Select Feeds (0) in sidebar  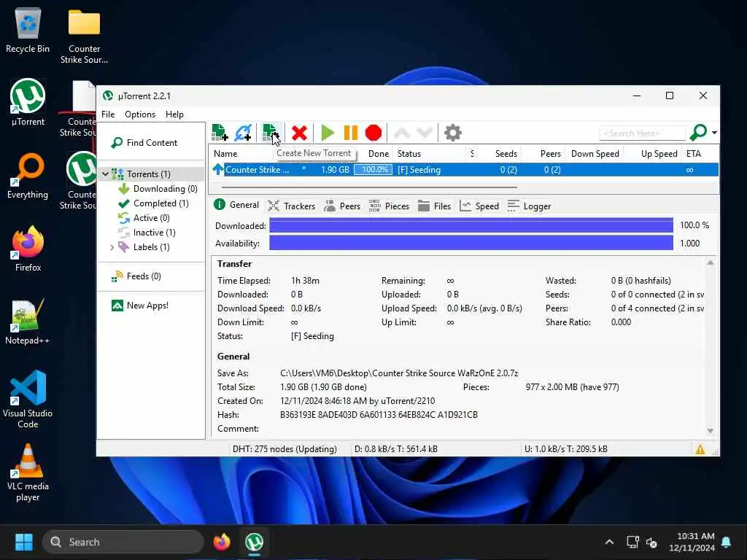143,276
